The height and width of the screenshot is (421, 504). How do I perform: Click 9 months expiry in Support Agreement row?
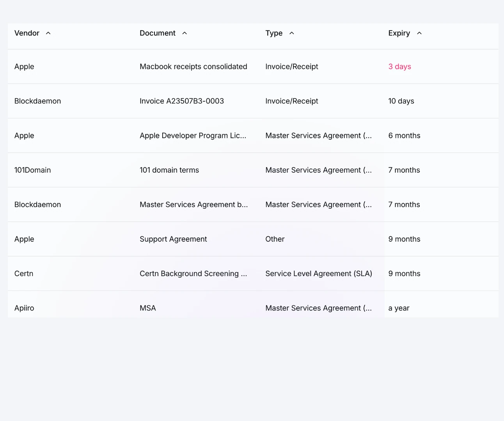404,239
